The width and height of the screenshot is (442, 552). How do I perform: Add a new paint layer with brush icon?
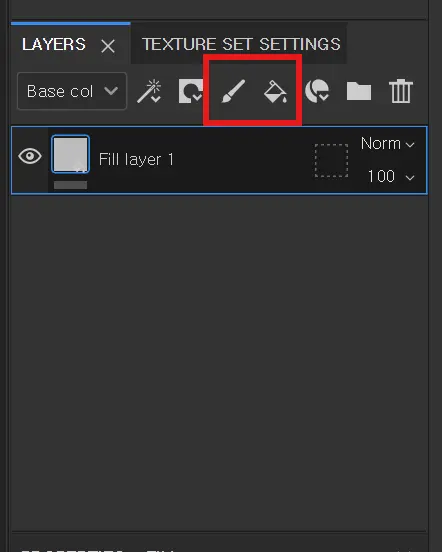point(233,91)
